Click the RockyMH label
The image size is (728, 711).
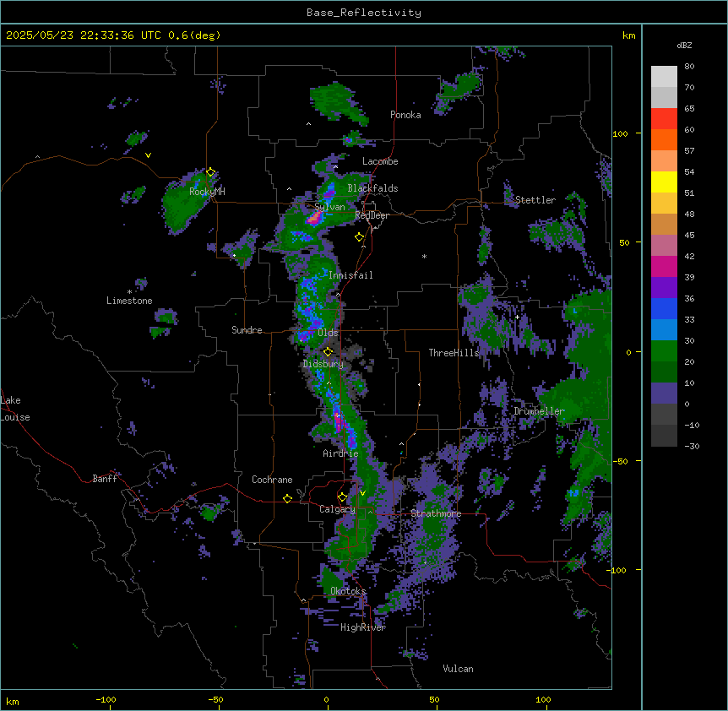pyautogui.click(x=207, y=192)
